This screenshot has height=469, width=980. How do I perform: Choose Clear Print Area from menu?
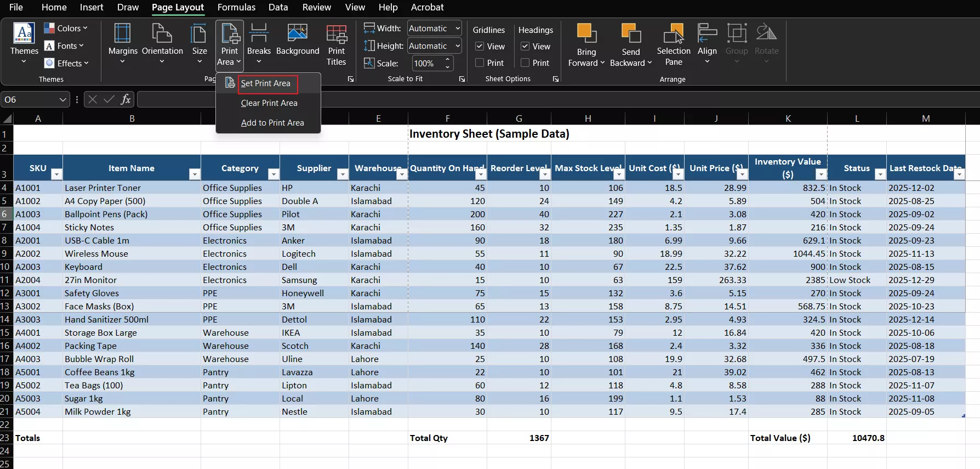[269, 103]
